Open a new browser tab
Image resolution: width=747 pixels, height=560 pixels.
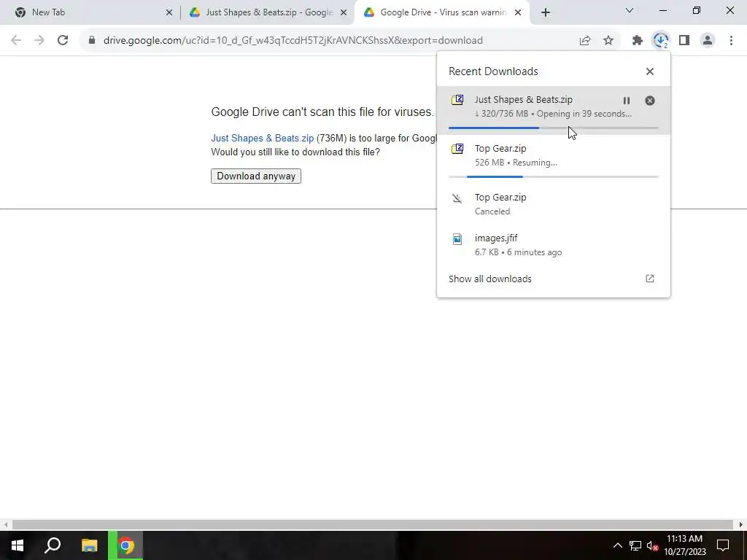tap(546, 13)
